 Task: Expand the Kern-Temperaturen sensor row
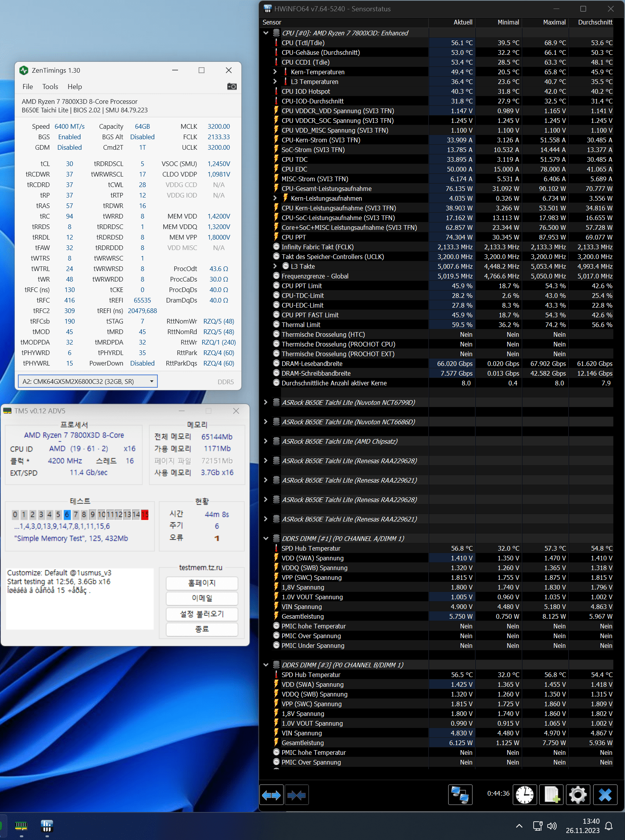click(x=275, y=72)
